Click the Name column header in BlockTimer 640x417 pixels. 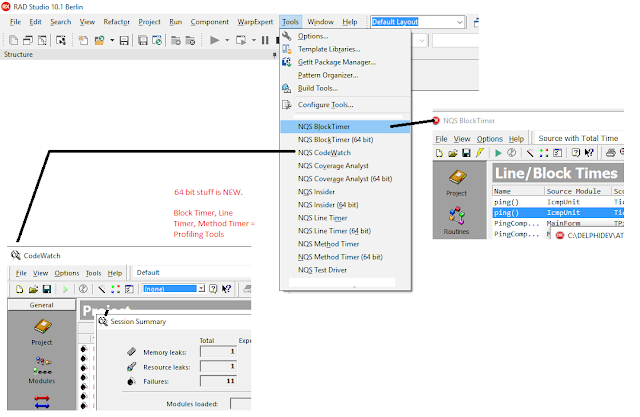(518, 191)
